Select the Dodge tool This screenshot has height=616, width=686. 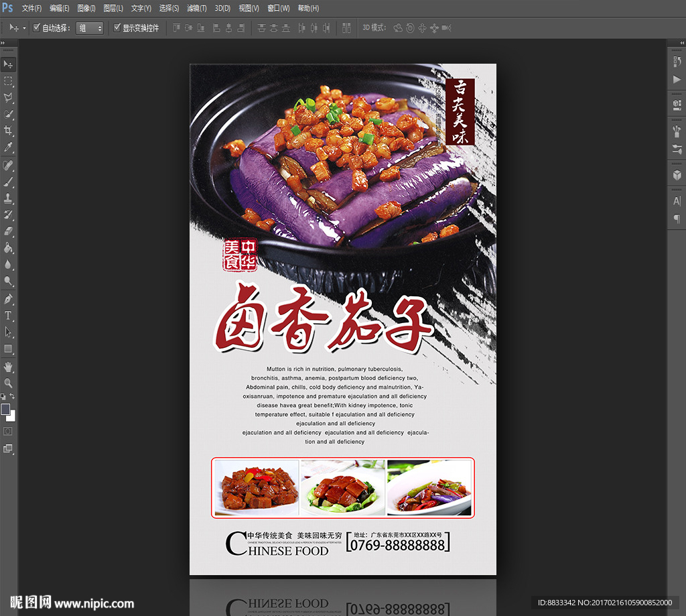[8, 281]
